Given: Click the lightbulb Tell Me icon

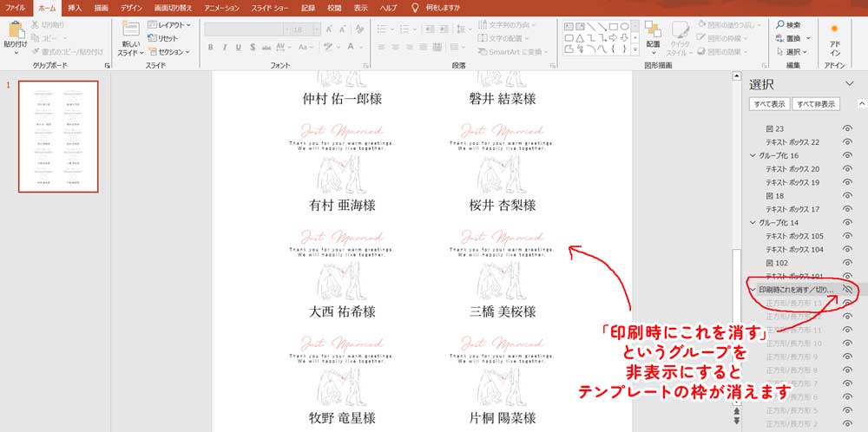Looking at the screenshot, I should tap(415, 7).
